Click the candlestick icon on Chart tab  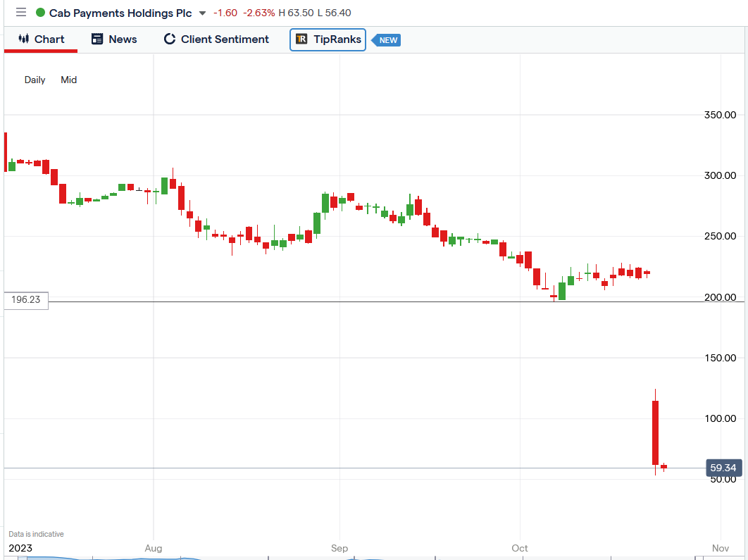[x=23, y=39]
